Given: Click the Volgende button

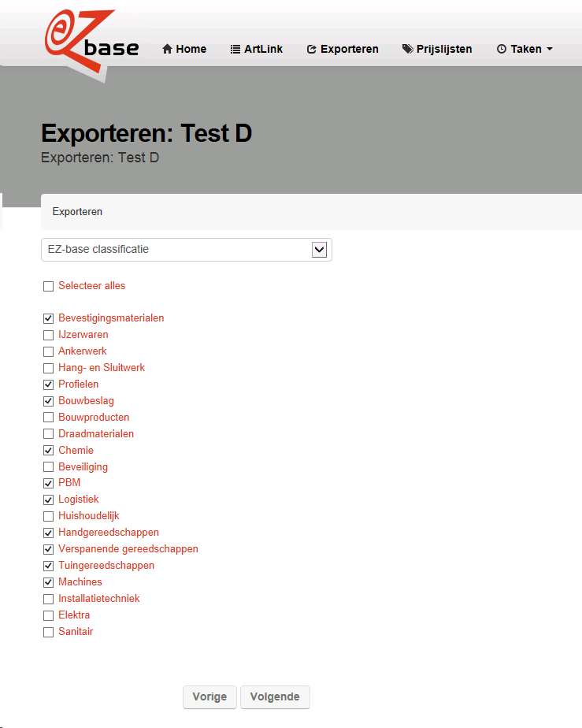Looking at the screenshot, I should (275, 697).
